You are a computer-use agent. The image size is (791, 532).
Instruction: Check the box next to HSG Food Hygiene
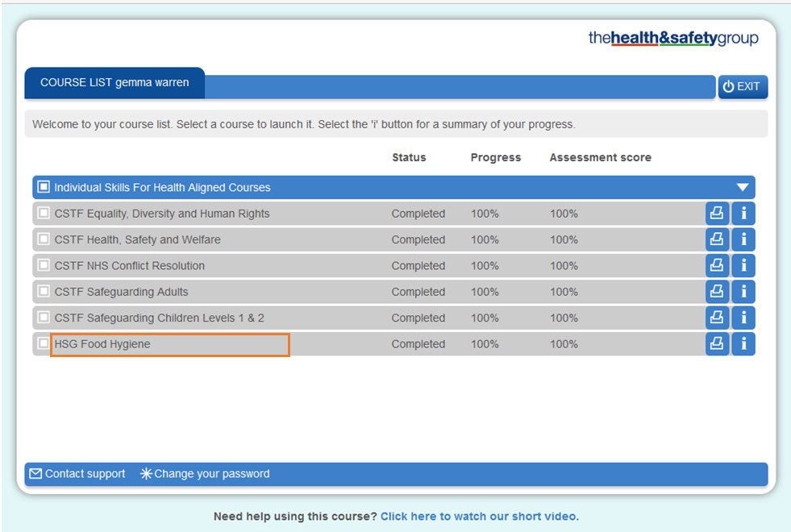point(43,343)
